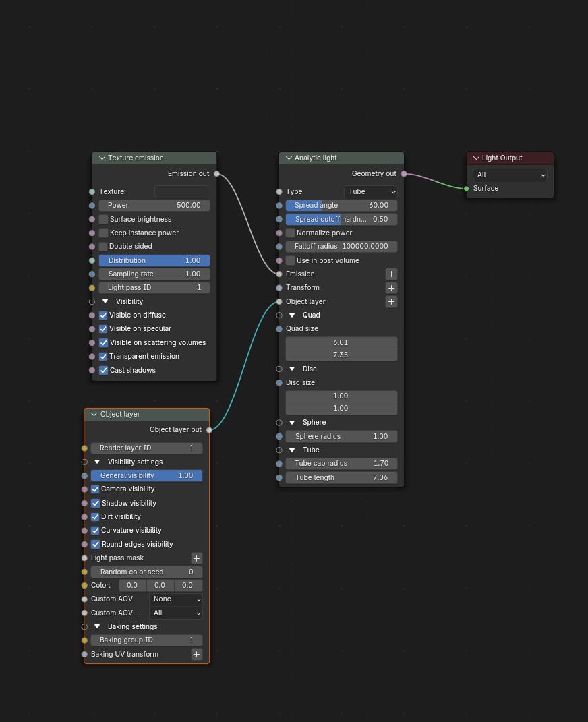Click the Light pass ID socket
The image size is (588, 722).
(92, 288)
